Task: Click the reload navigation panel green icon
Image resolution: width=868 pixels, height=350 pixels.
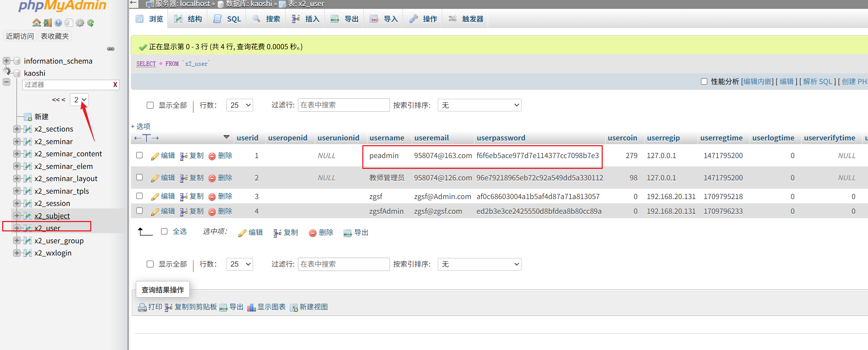Action: (x=91, y=23)
